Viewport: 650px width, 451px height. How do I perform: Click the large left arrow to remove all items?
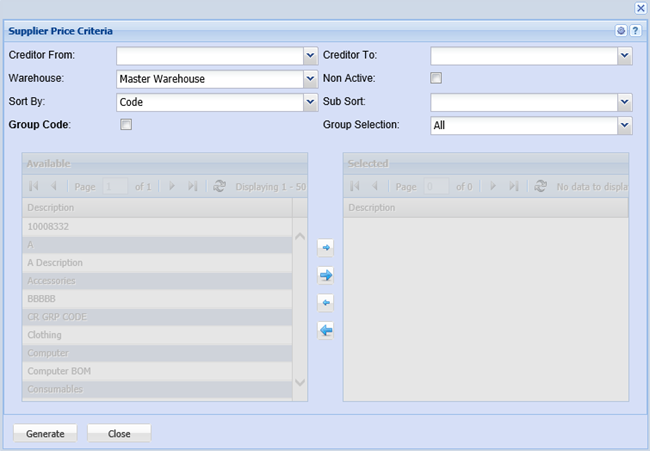(x=325, y=330)
